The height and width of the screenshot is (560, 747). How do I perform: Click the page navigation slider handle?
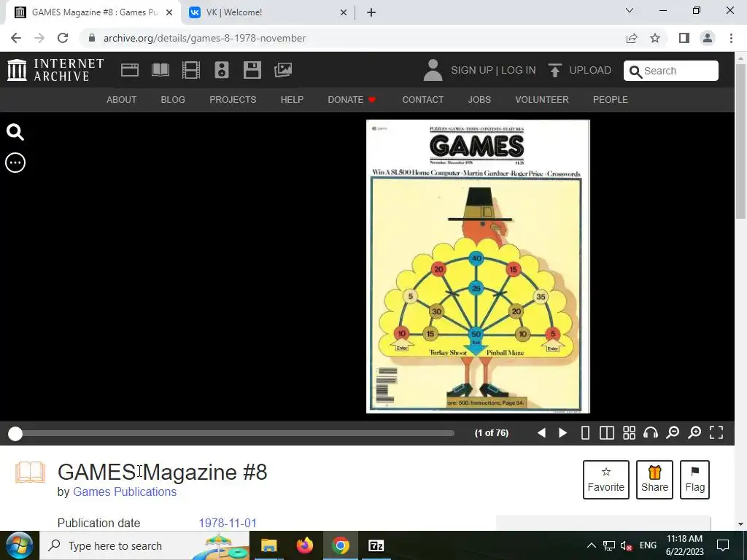15,434
